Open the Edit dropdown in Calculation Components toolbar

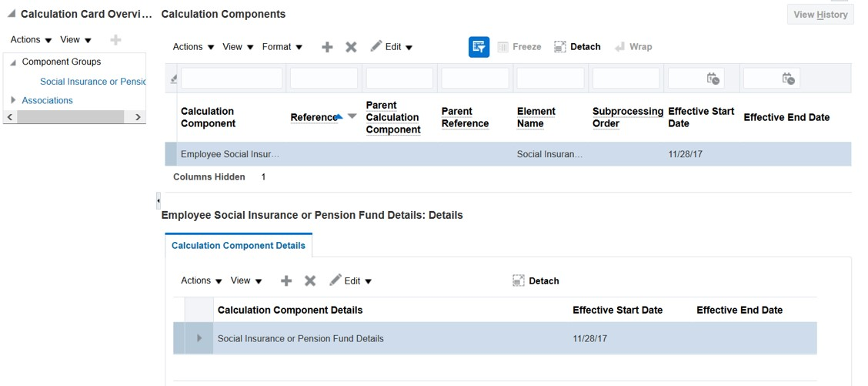(392, 47)
